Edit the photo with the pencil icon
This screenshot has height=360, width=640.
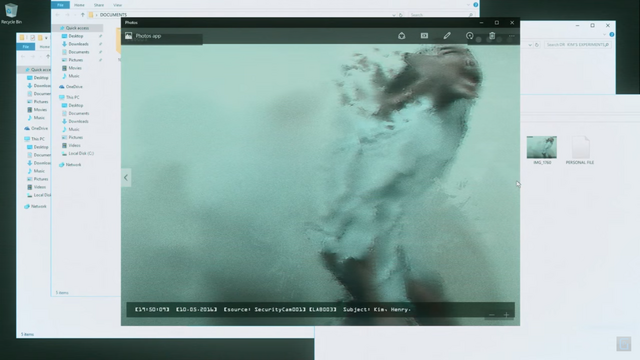point(447,36)
